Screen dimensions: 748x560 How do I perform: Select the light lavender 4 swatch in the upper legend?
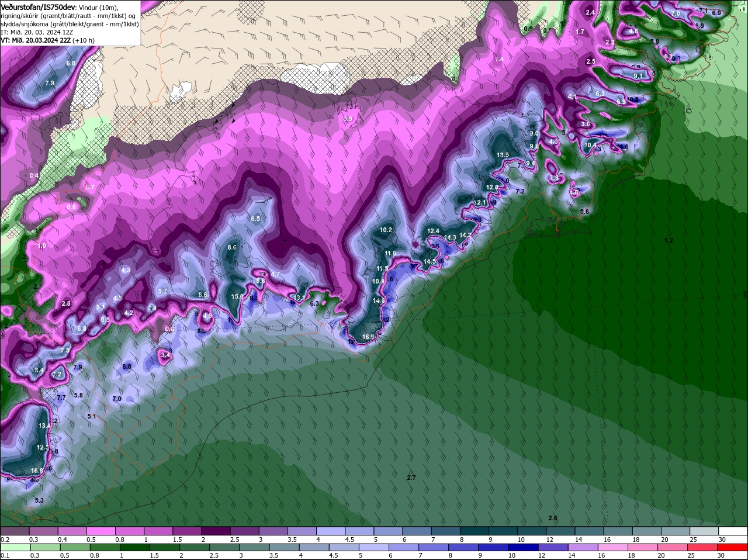pyautogui.click(x=331, y=531)
